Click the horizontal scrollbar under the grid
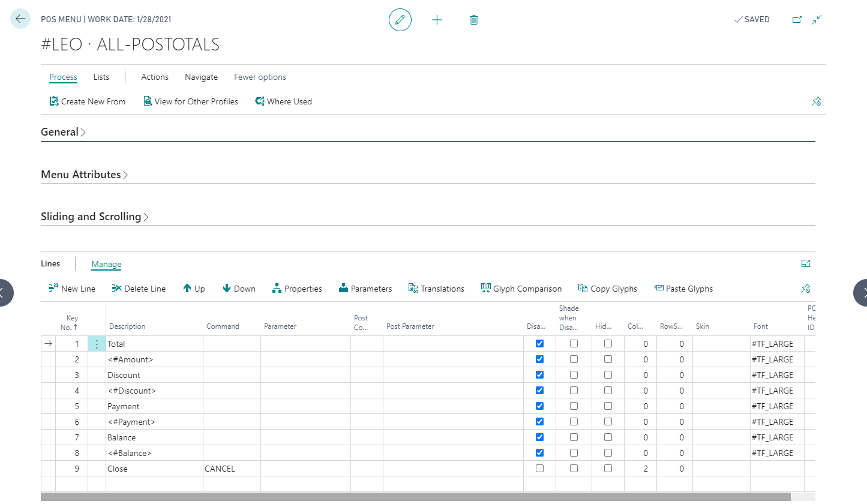 414,496
